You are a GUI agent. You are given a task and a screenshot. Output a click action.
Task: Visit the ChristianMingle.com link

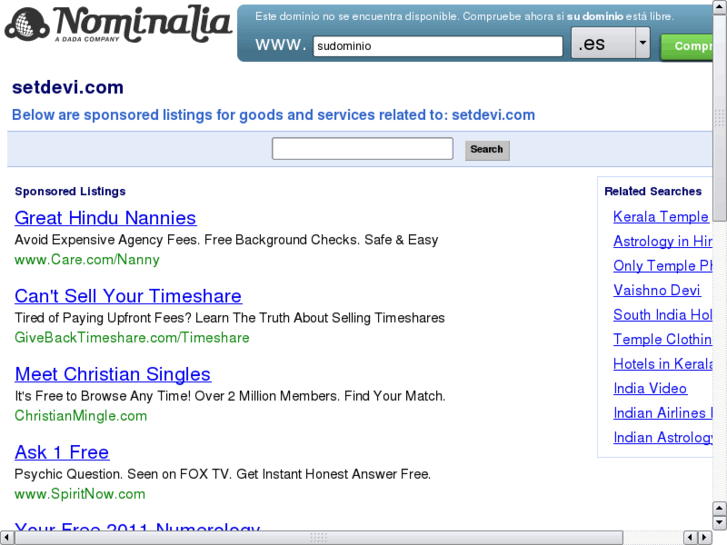coord(81,416)
